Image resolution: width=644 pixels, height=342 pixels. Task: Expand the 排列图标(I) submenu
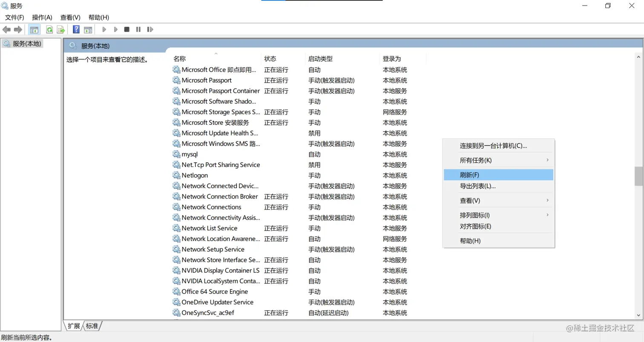tap(498, 215)
